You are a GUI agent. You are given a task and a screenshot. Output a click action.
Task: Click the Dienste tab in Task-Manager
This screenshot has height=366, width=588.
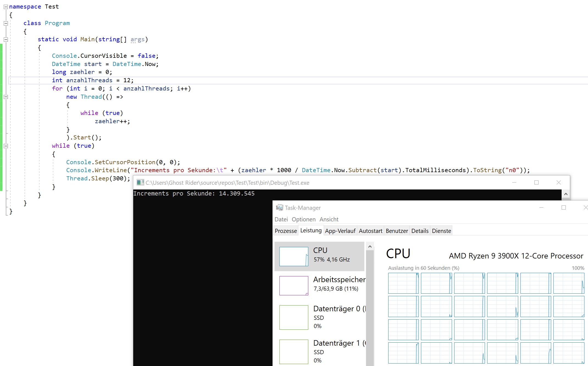[442, 230]
